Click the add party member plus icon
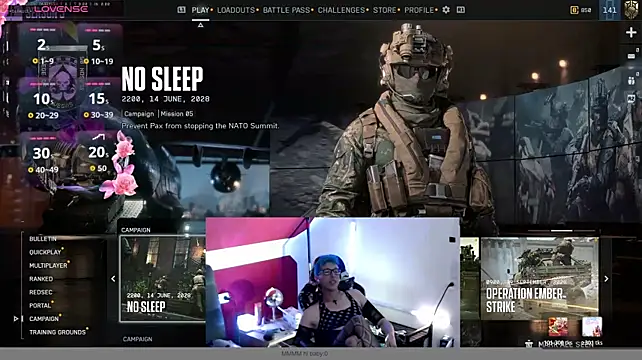Viewport: 642px width, 360px height. (631, 32)
